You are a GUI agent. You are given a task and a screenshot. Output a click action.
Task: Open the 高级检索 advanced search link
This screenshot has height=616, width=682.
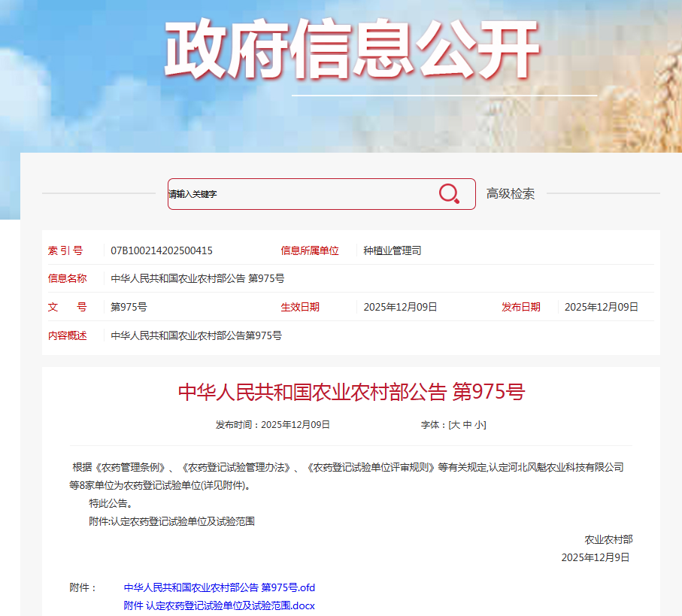tap(511, 194)
